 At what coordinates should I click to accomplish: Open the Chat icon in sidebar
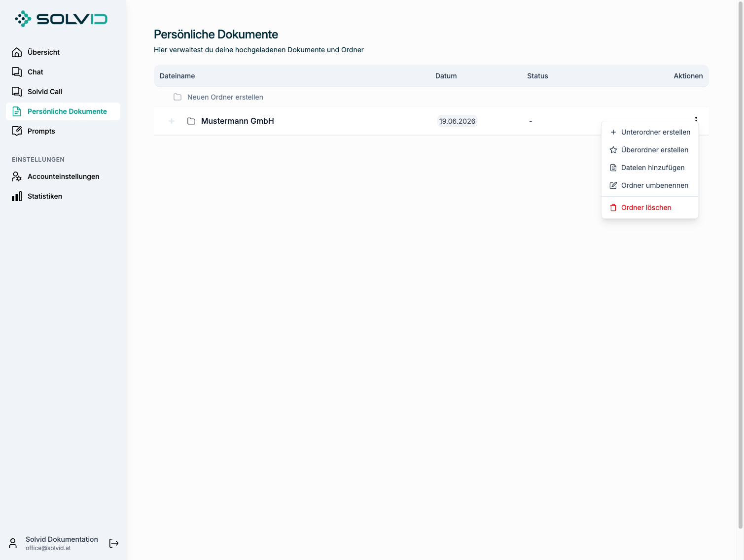click(x=17, y=72)
